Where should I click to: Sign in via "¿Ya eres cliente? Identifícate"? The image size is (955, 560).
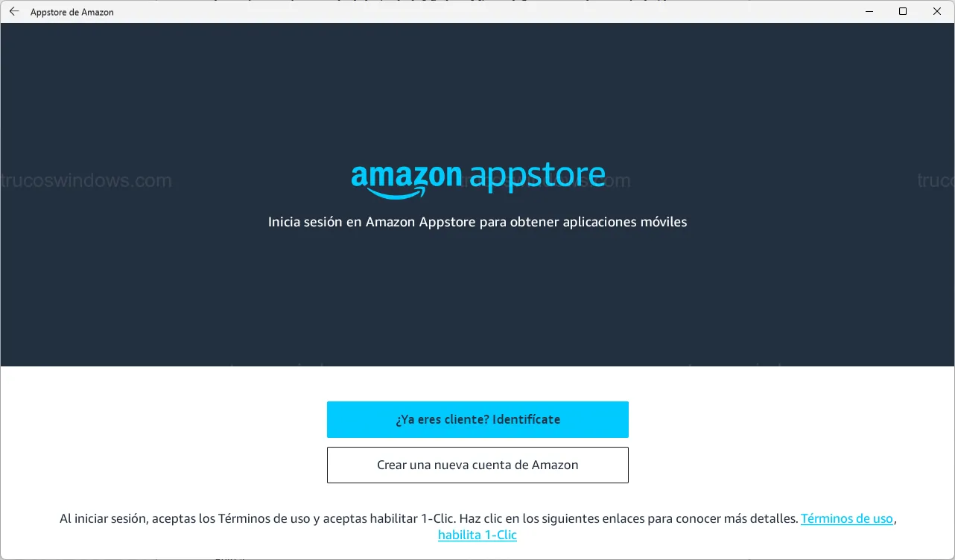click(x=477, y=419)
